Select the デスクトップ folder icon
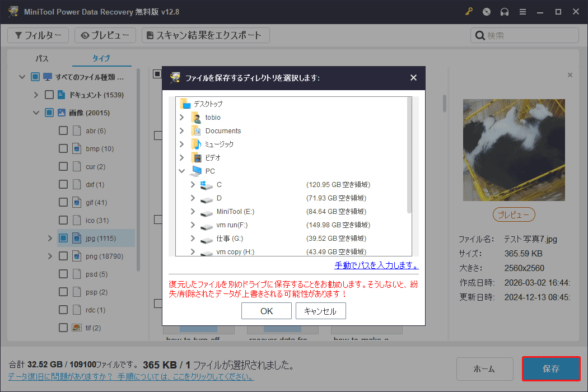 (185, 104)
